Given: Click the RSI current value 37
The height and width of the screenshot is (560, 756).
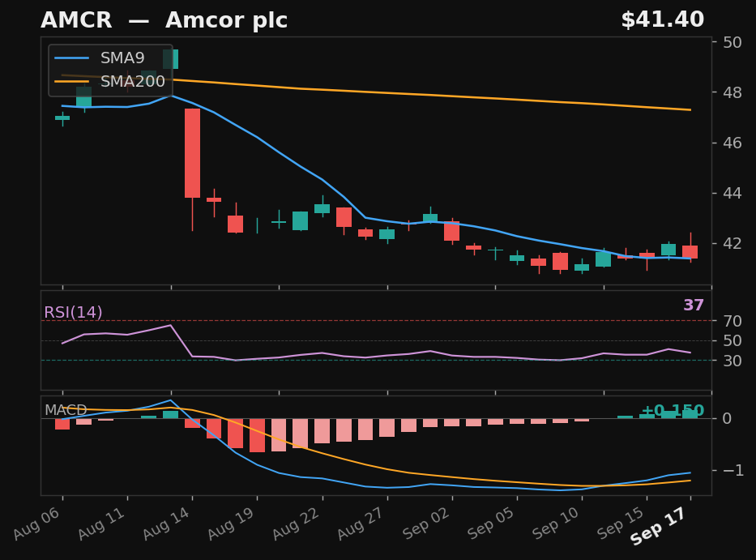Looking at the screenshot, I should (694, 306).
